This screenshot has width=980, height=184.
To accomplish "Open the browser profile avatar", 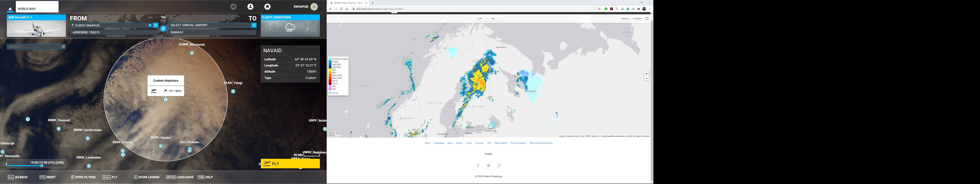I will (644, 9).
